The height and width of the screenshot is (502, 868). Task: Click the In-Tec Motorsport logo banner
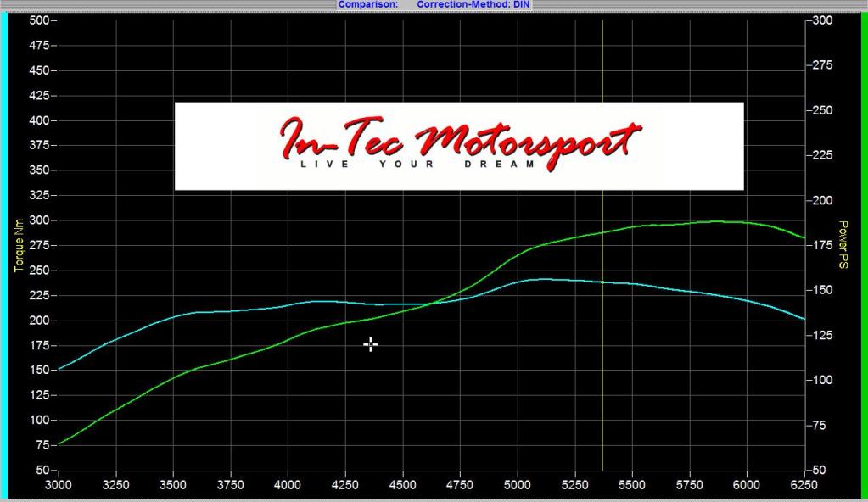pos(459,146)
